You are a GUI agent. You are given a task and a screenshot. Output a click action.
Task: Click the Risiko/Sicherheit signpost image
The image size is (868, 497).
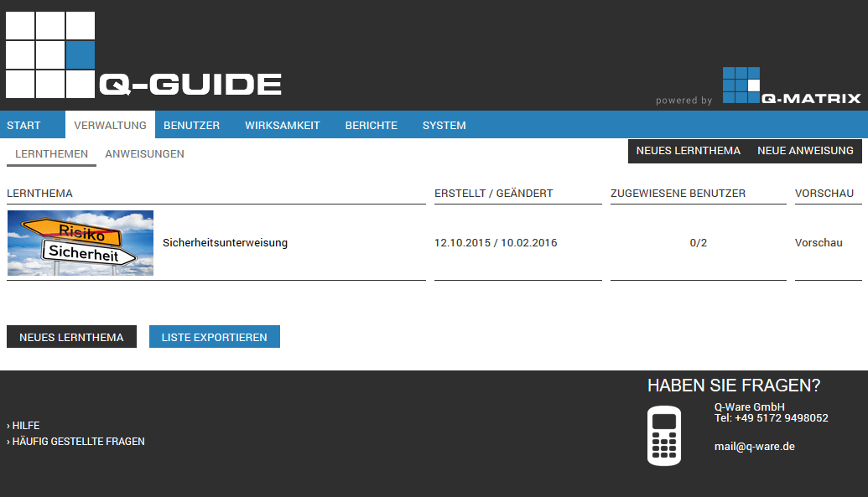click(x=80, y=242)
